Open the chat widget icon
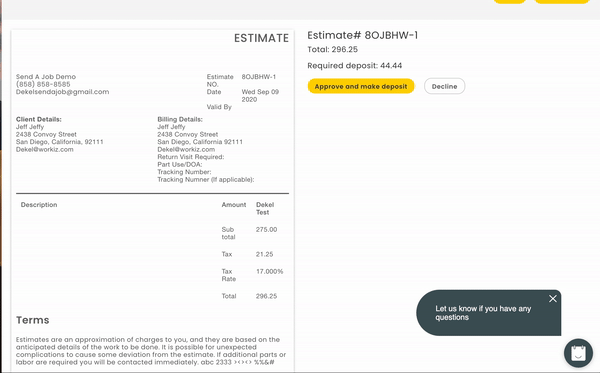 tap(578, 353)
